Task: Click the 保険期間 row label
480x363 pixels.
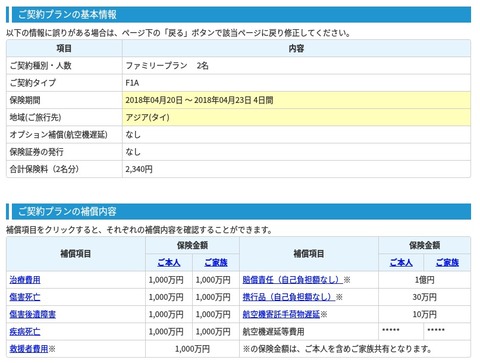Action: [x=25, y=100]
